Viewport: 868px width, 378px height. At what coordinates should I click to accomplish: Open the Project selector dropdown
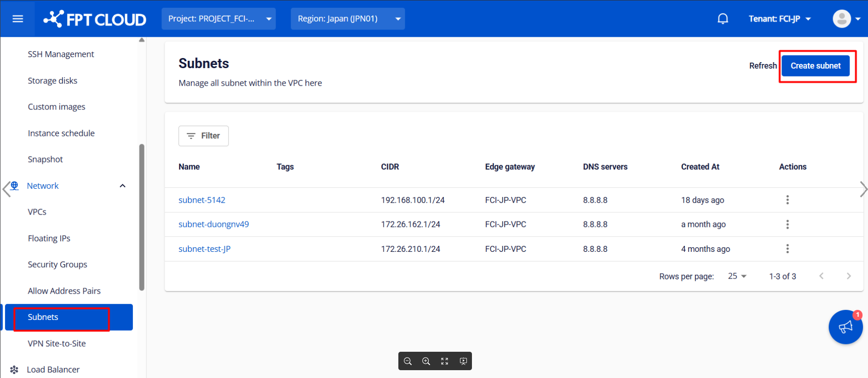point(218,19)
